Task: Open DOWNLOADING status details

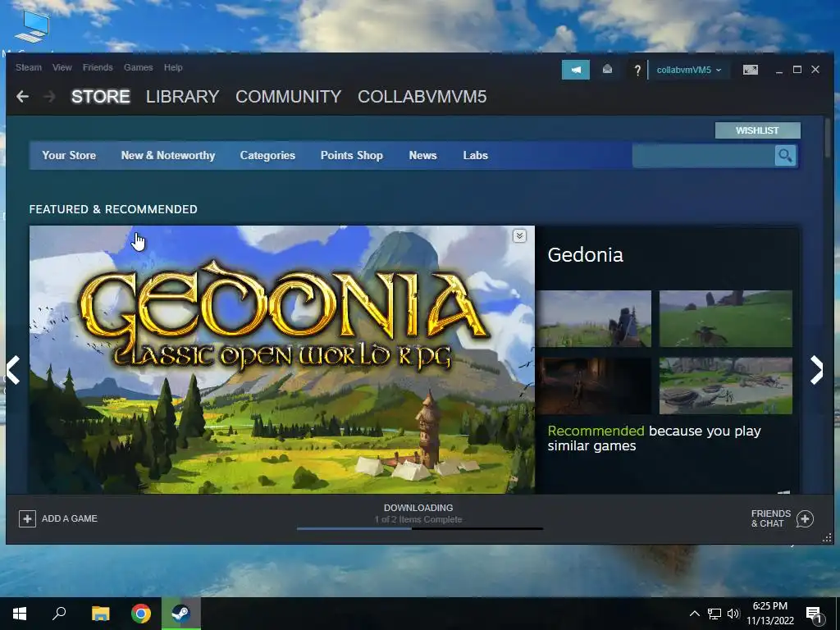Action: (418, 508)
